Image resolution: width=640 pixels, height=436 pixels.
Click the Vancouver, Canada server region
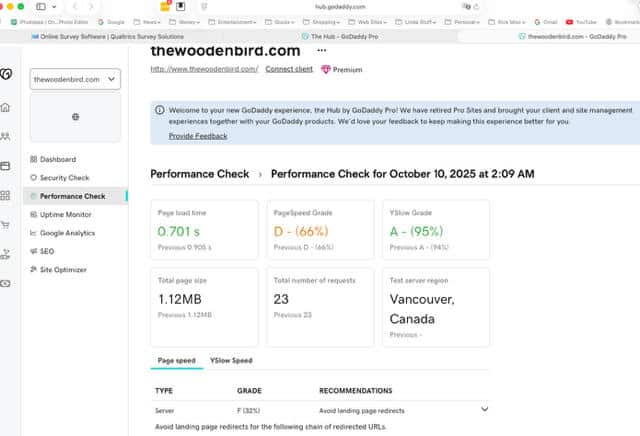pos(422,309)
